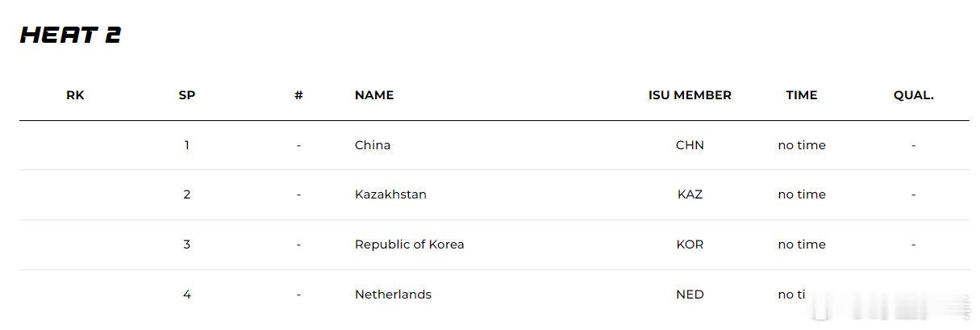Open the Netherlands team entry

coord(393,294)
